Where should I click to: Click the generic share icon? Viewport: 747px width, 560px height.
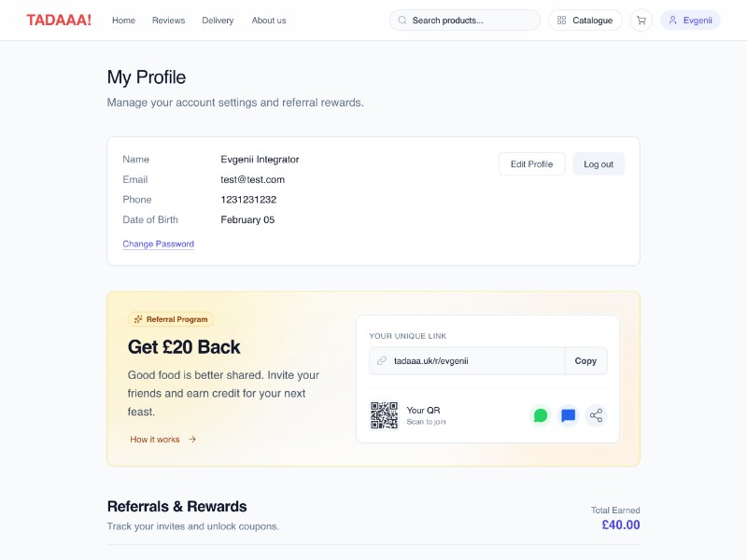(596, 415)
